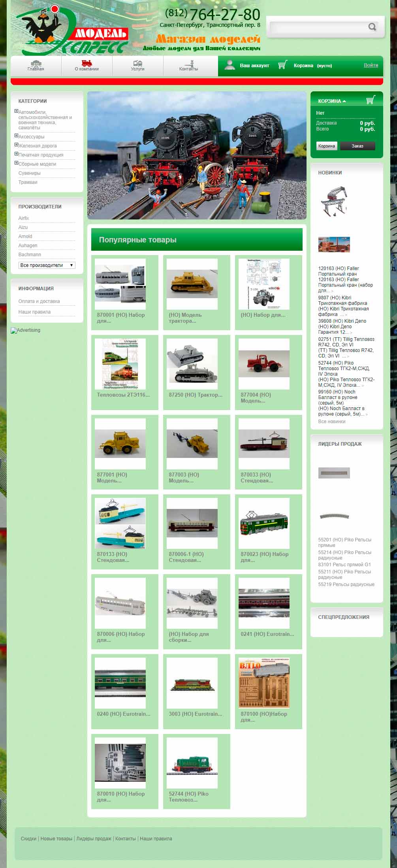Click the search magnifier icon

click(x=372, y=27)
